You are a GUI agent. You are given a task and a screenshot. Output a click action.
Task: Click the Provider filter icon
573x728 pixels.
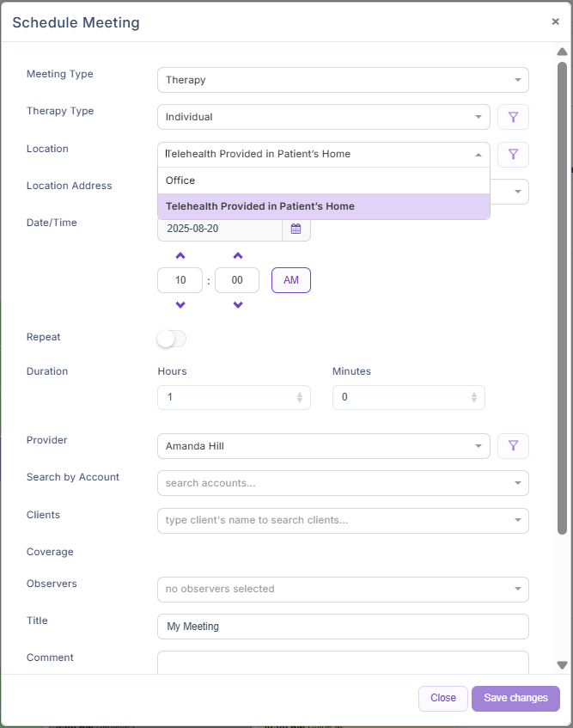coord(513,446)
